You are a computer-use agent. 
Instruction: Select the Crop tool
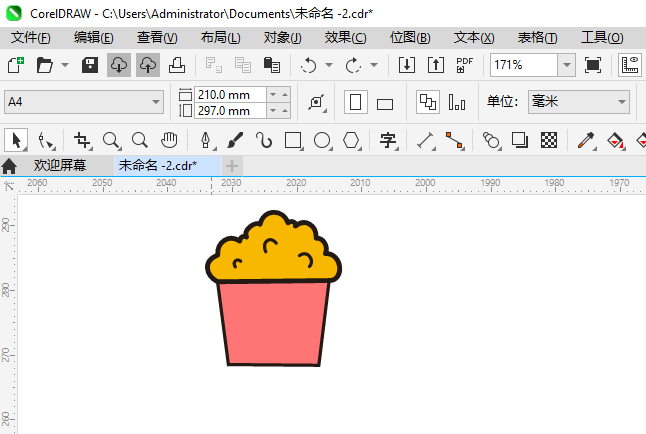coord(83,140)
